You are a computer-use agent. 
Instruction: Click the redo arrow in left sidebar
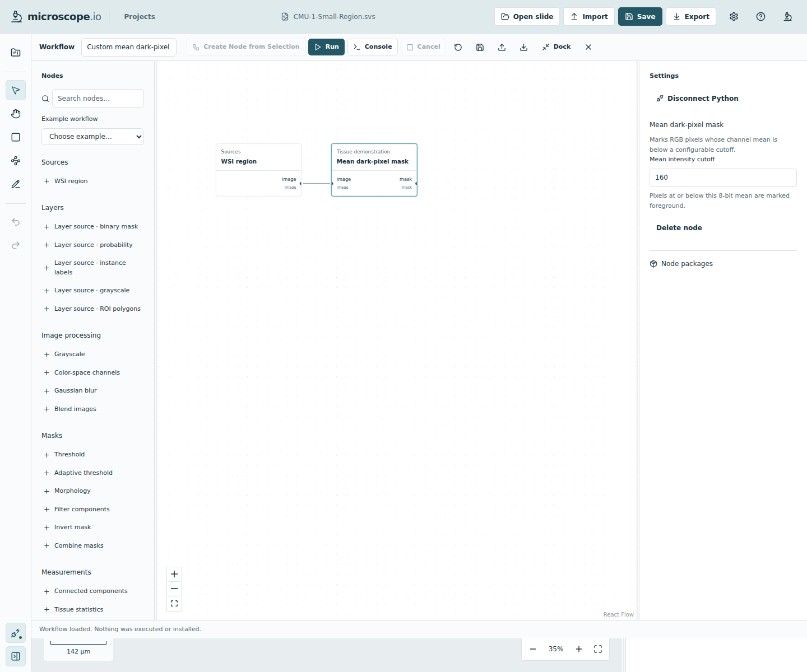16,245
